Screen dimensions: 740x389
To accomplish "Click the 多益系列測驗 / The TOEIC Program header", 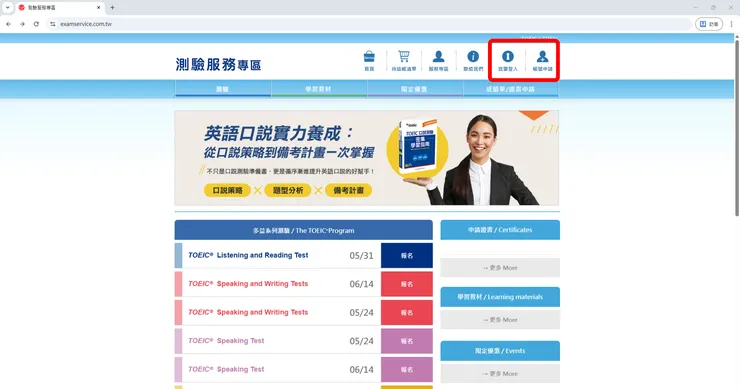I will tap(303, 230).
